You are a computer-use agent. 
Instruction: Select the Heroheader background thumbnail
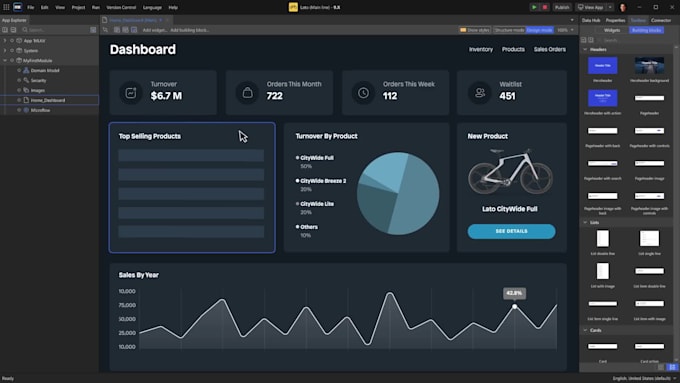[x=649, y=65]
